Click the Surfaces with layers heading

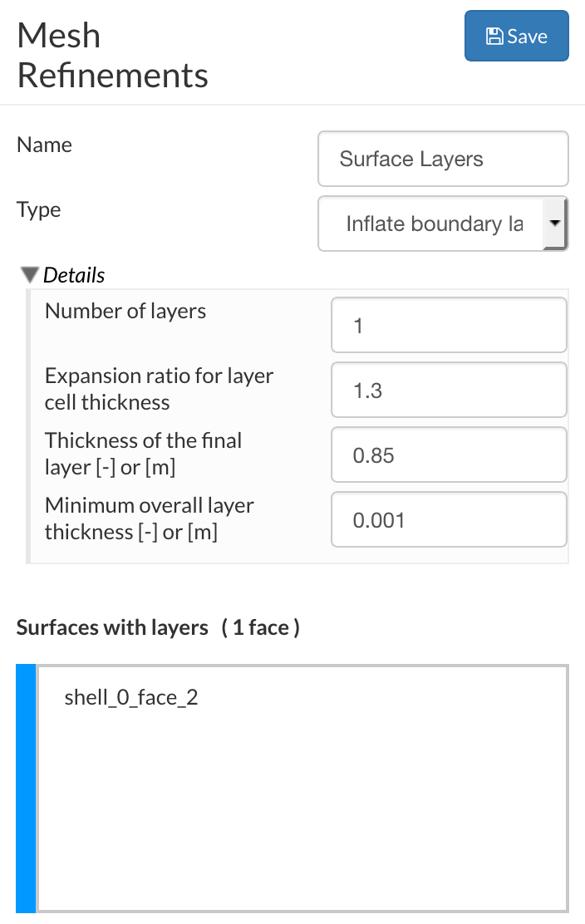click(x=112, y=627)
